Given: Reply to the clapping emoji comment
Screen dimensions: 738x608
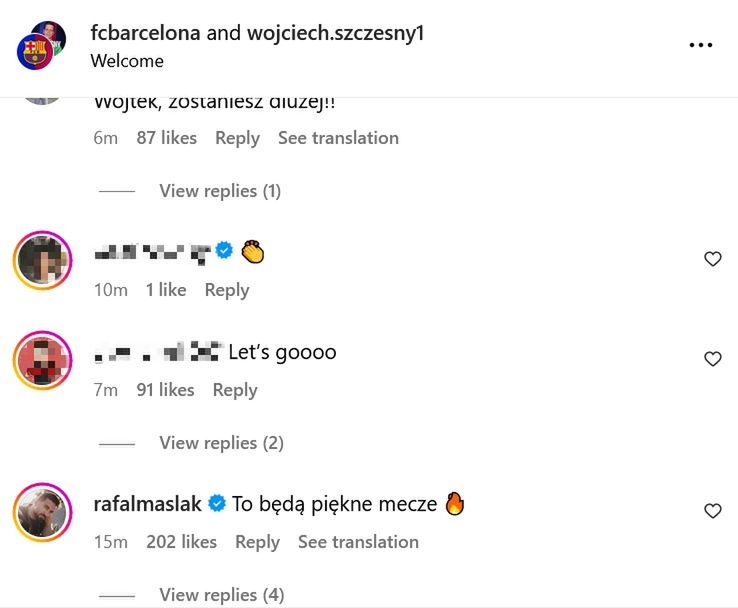Looking at the screenshot, I should pos(227,290).
